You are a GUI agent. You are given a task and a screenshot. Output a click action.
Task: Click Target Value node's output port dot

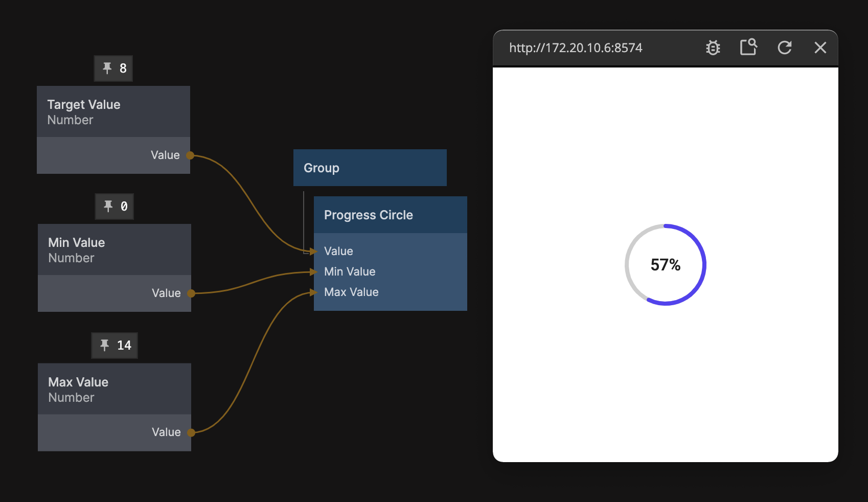[190, 155]
